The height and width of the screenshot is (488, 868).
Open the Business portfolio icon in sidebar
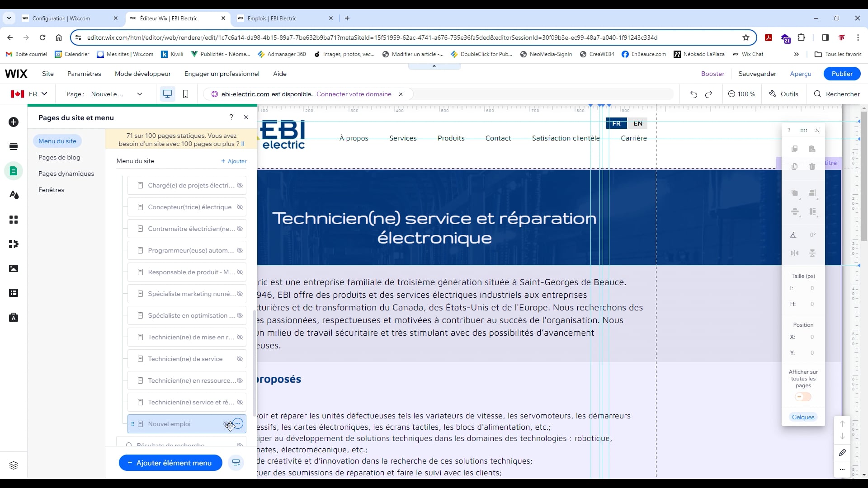click(14, 317)
